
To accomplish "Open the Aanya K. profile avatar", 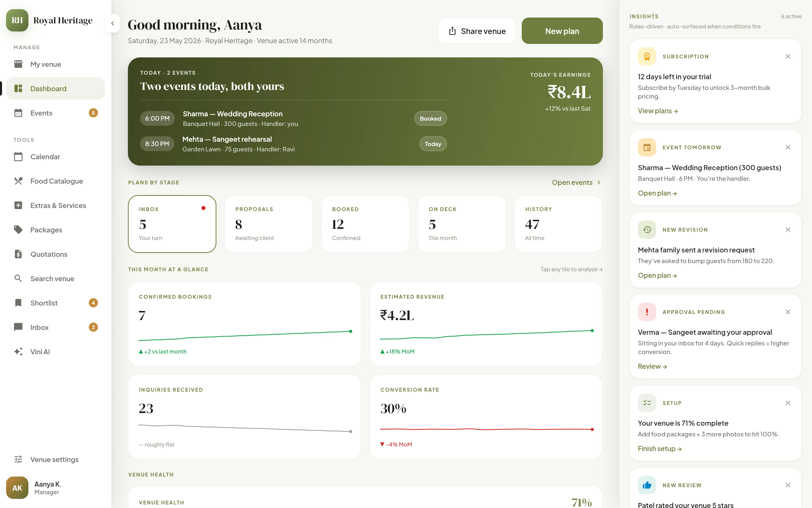I will [x=17, y=487].
